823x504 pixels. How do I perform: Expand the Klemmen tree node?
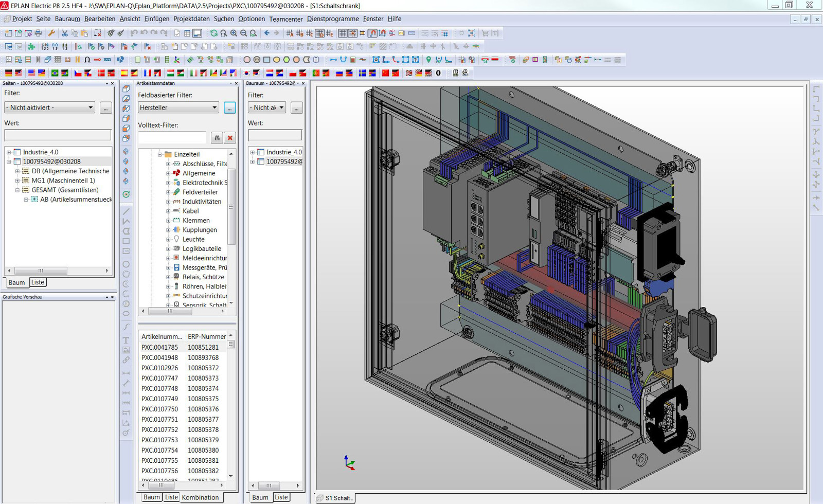[x=168, y=221]
